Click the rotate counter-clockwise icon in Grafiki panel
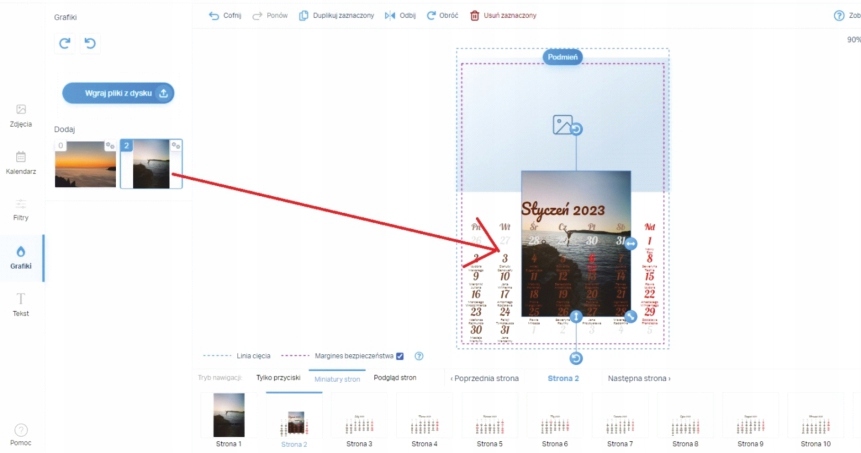The height and width of the screenshot is (453, 861). coord(90,43)
